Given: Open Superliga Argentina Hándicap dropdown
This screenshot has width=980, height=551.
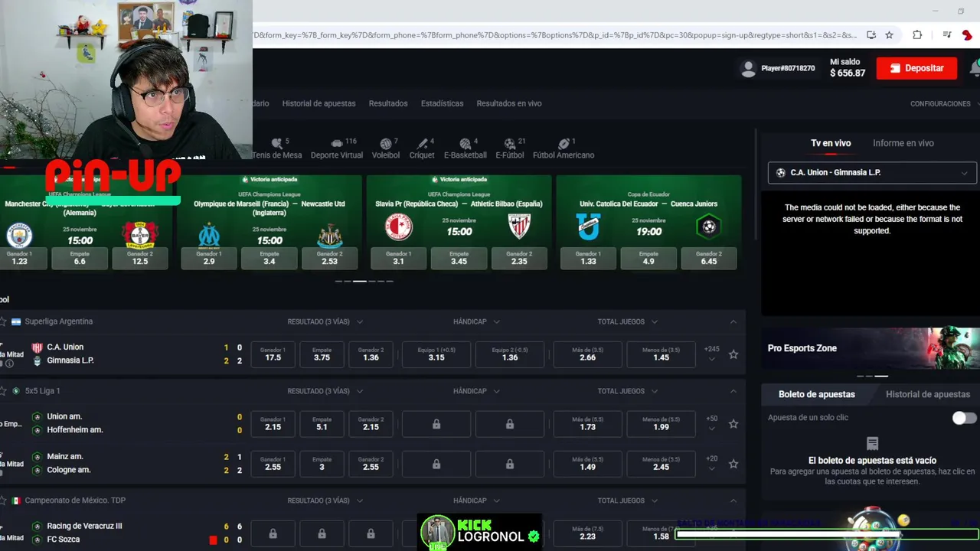Looking at the screenshot, I should tap(476, 321).
